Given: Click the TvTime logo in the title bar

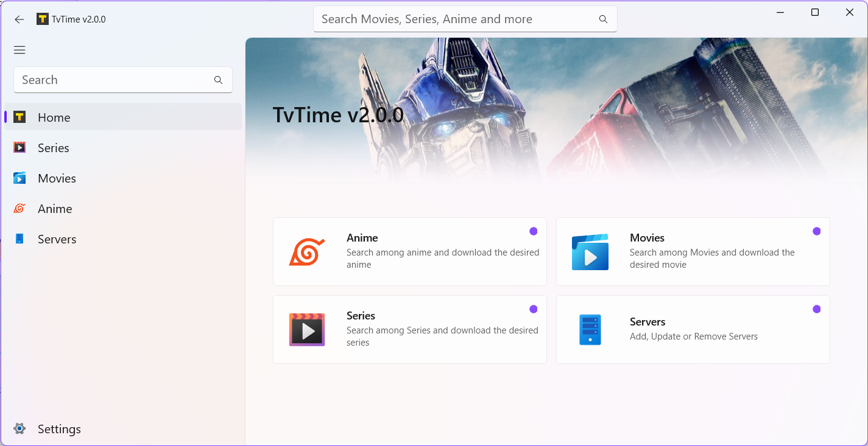Looking at the screenshot, I should tap(42, 19).
